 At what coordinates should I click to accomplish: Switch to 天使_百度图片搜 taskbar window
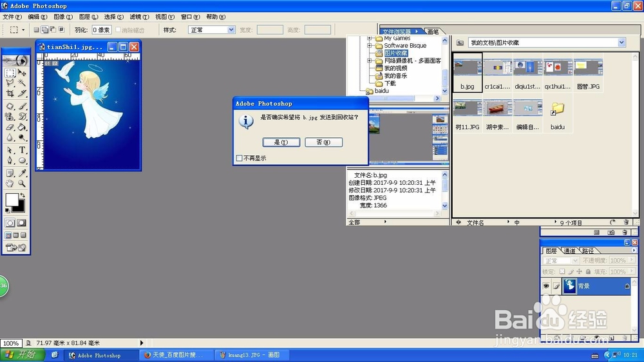pyautogui.click(x=176, y=355)
